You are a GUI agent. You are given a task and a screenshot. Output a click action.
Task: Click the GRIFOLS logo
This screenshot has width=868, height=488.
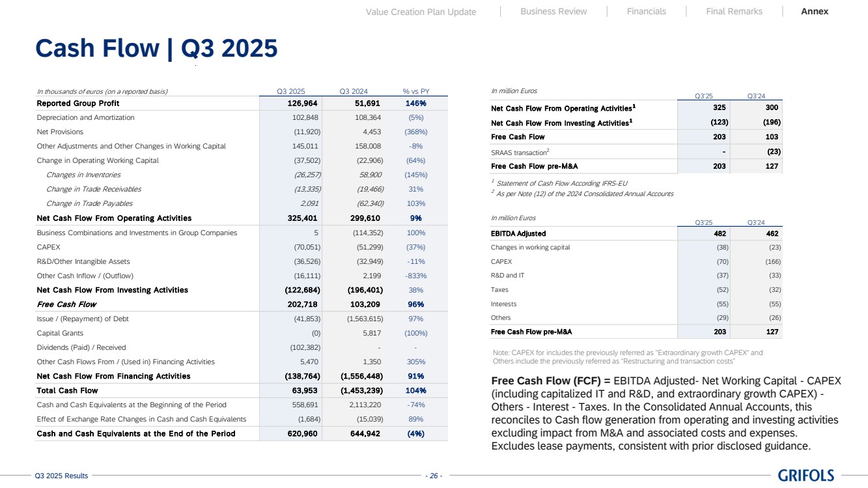click(x=805, y=476)
